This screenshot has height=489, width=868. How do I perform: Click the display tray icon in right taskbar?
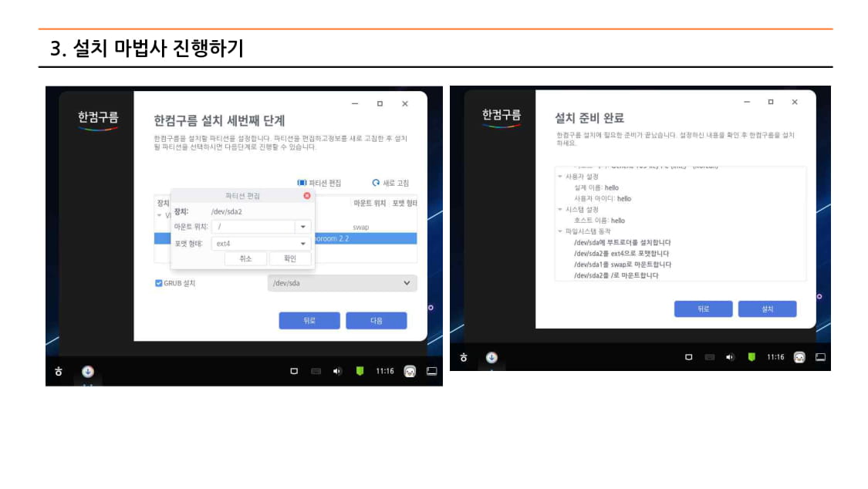click(689, 357)
